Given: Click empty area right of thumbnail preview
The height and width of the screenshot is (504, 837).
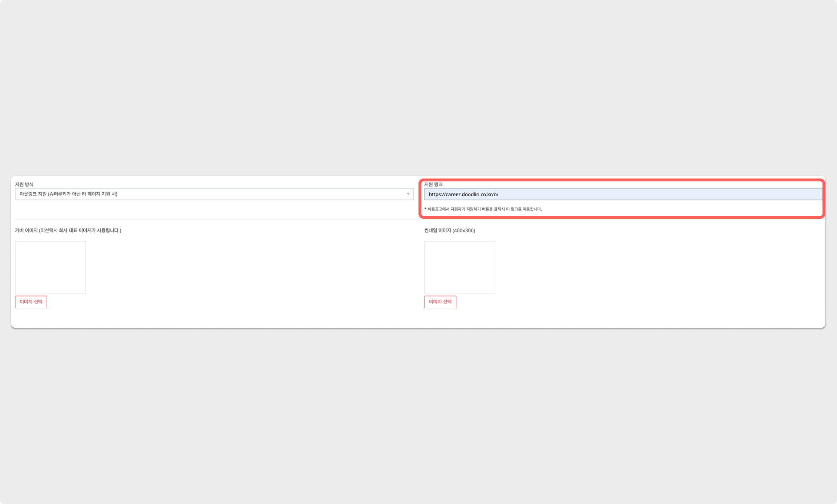Looking at the screenshot, I should (652, 267).
